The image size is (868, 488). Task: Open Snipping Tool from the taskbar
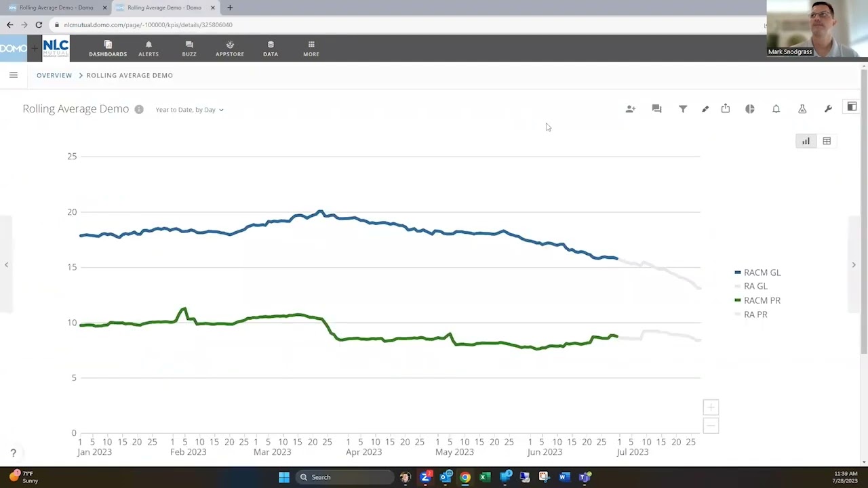[544, 477]
